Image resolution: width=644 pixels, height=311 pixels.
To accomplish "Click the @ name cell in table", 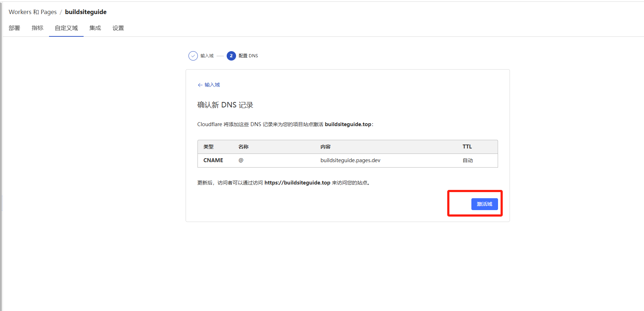I will (x=241, y=160).
